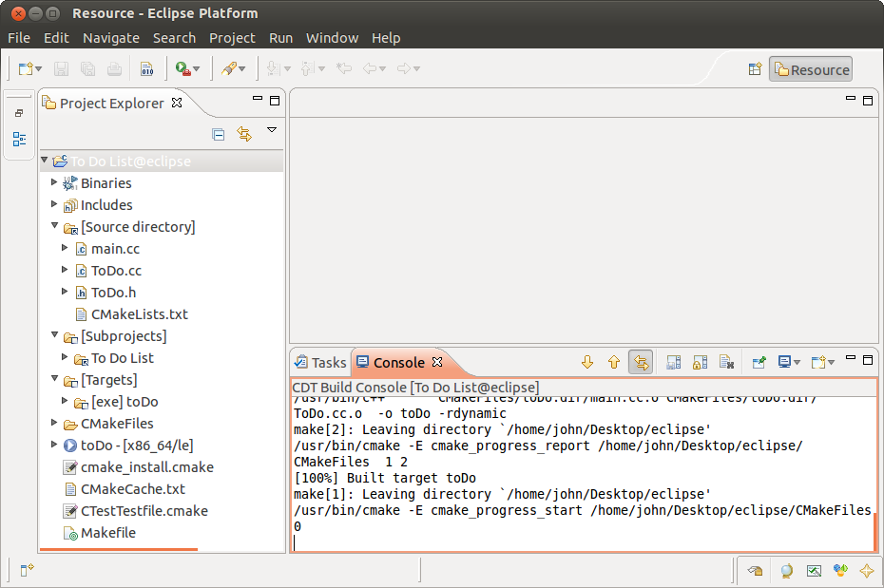Viewport: 884px width, 588px height.
Task: Click the Forward navigation arrow
Action: pos(404,68)
